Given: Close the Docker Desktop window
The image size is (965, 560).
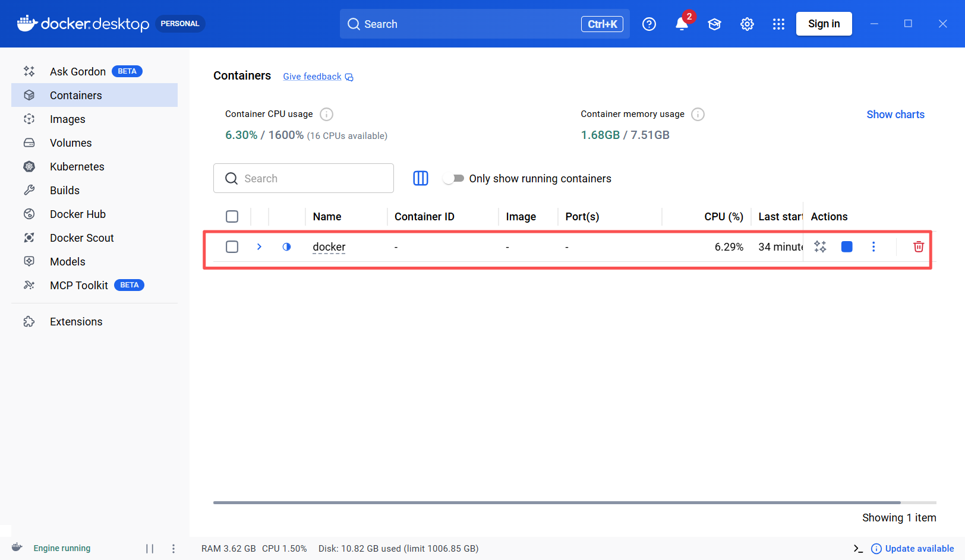Looking at the screenshot, I should point(942,24).
